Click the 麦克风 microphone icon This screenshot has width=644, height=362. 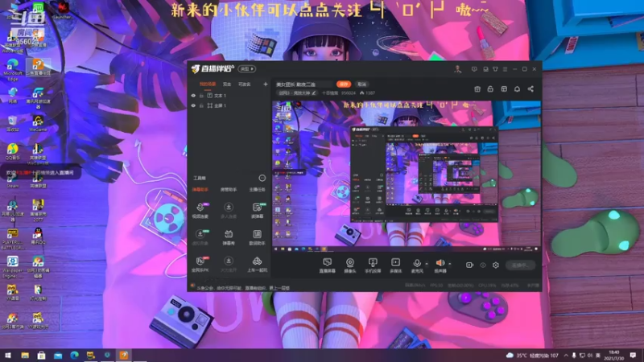417,263
